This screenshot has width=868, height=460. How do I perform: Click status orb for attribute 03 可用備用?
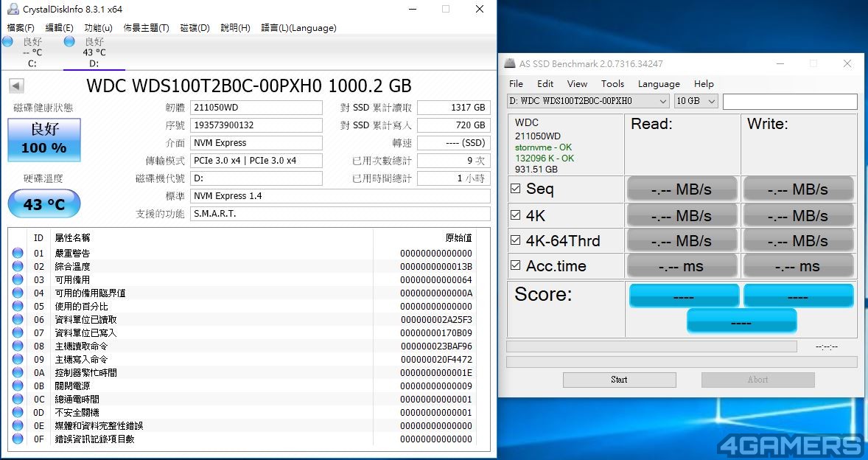pos(18,279)
